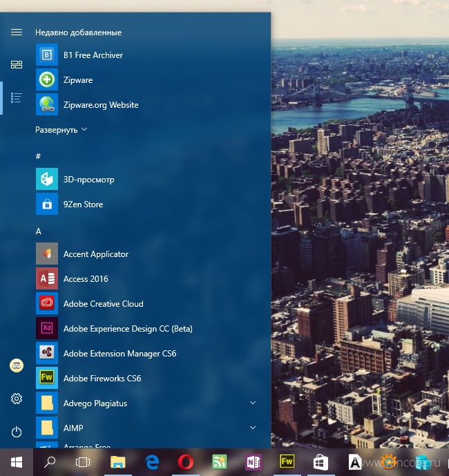Launch B1 Free Archiver icon
Screen dimensions: 449x476
tap(47, 55)
